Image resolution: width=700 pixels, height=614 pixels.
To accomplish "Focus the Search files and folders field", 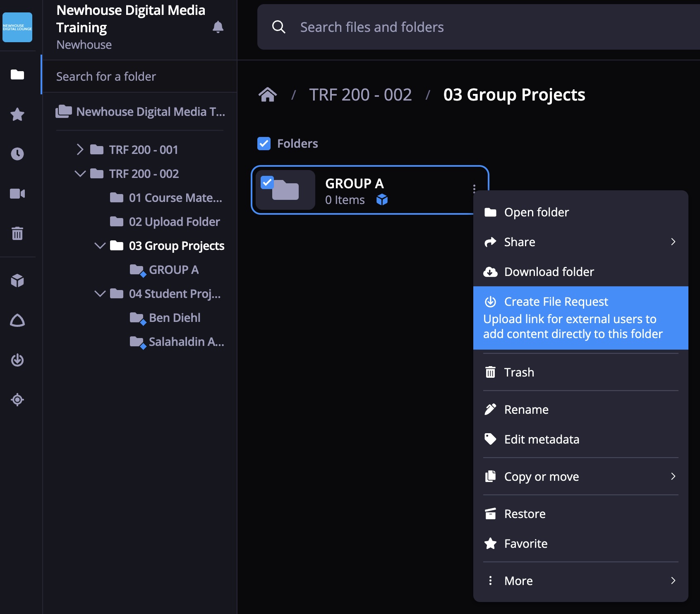I will pyautogui.click(x=479, y=27).
